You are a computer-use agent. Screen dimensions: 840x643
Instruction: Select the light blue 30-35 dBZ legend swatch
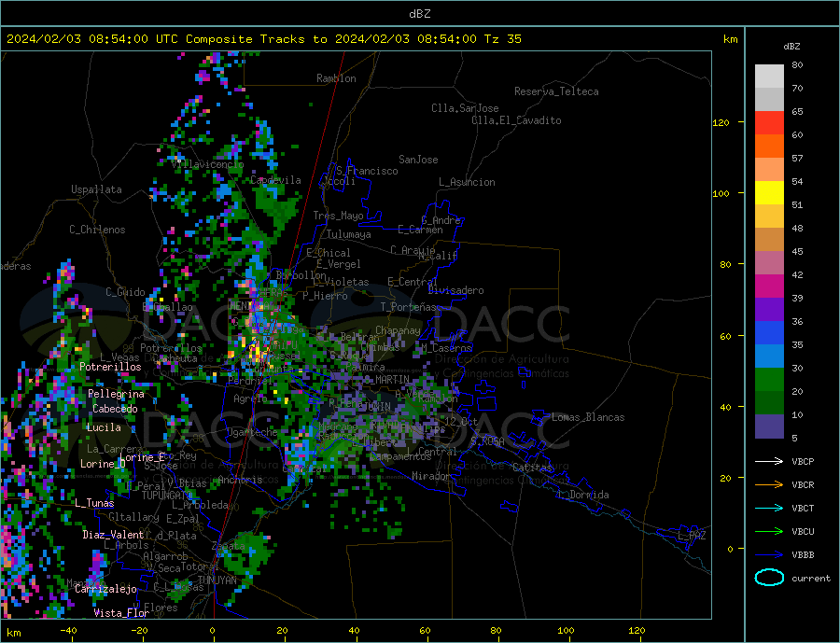[769, 356]
